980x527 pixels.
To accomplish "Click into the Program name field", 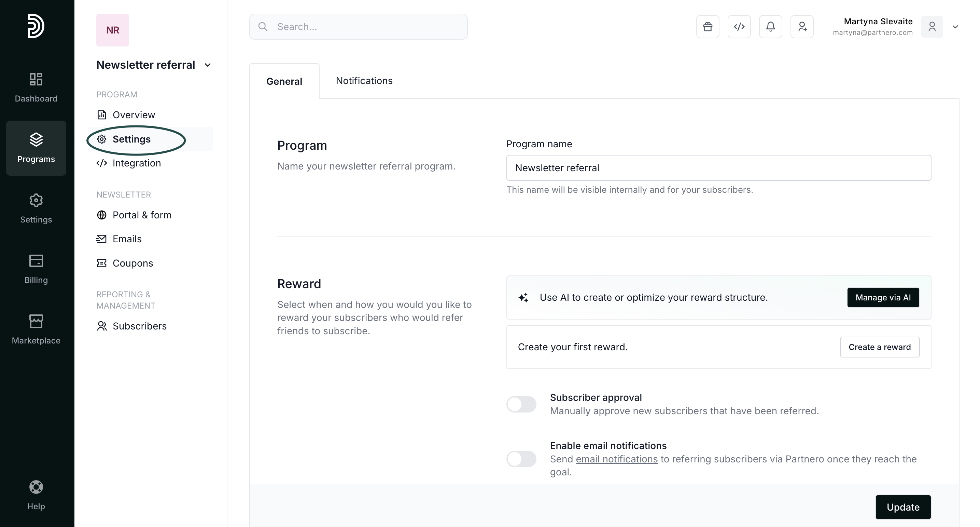I will pos(718,168).
